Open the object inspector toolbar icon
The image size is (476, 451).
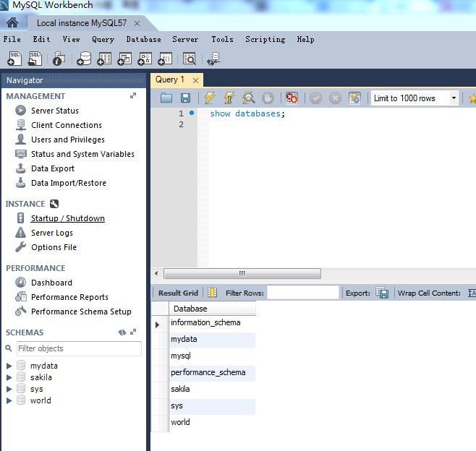tap(59, 59)
